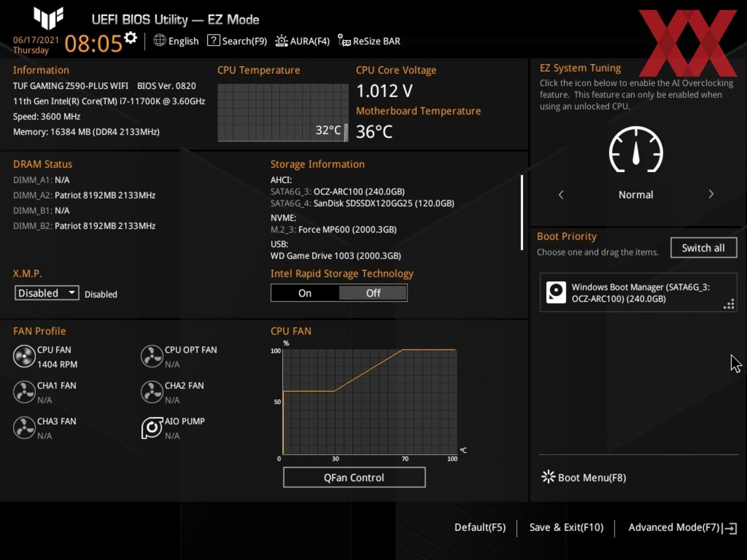Click Save & Exit(F10)
747x560 pixels.
[566, 527]
